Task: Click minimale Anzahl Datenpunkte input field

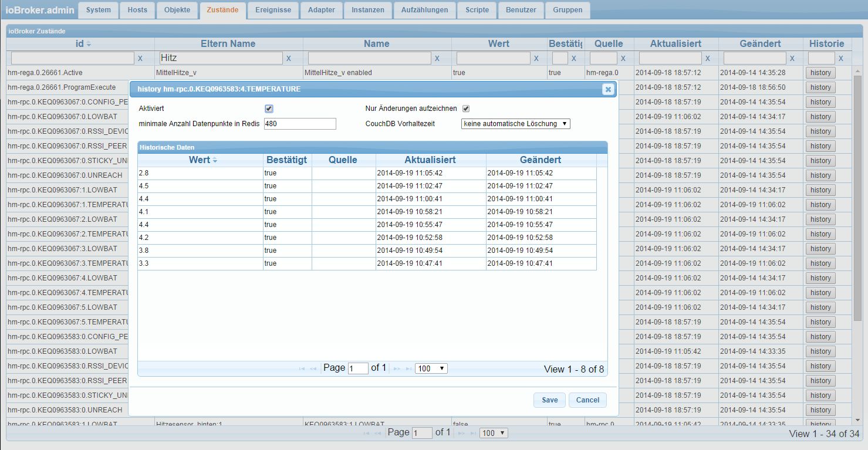Action: tap(300, 124)
